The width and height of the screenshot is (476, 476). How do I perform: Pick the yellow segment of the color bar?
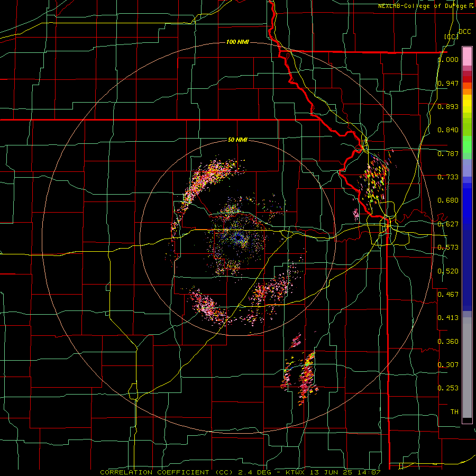tap(467, 106)
